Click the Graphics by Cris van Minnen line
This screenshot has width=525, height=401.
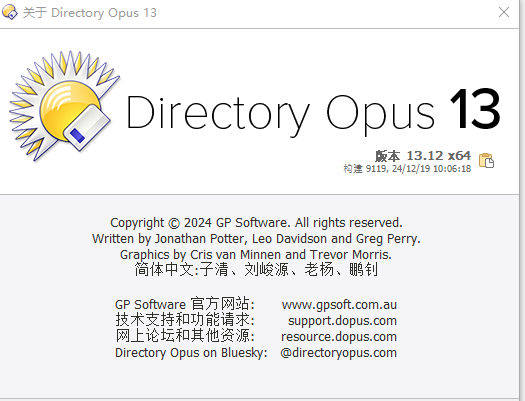256,255
